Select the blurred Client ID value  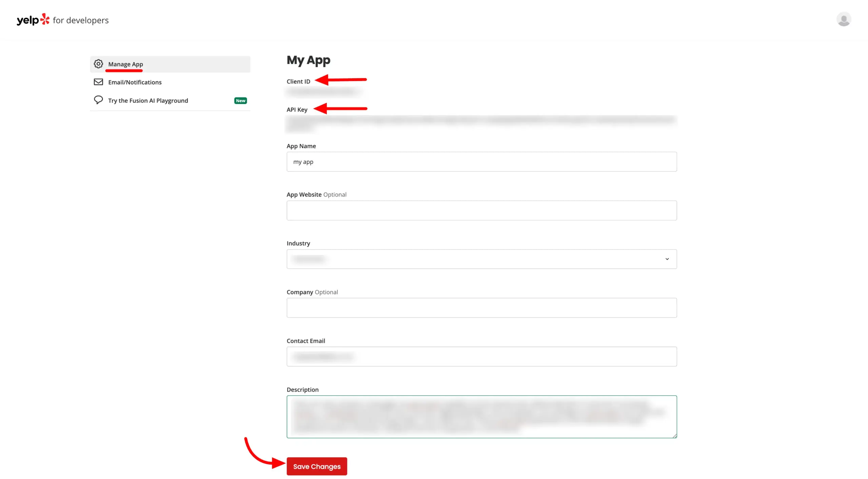pyautogui.click(x=324, y=91)
